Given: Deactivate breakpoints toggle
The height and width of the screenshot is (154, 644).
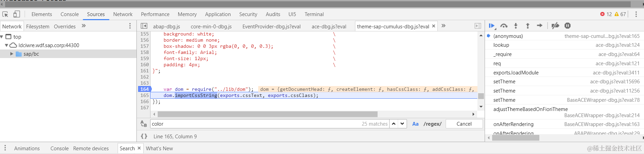Looking at the screenshot, I should (x=555, y=26).
